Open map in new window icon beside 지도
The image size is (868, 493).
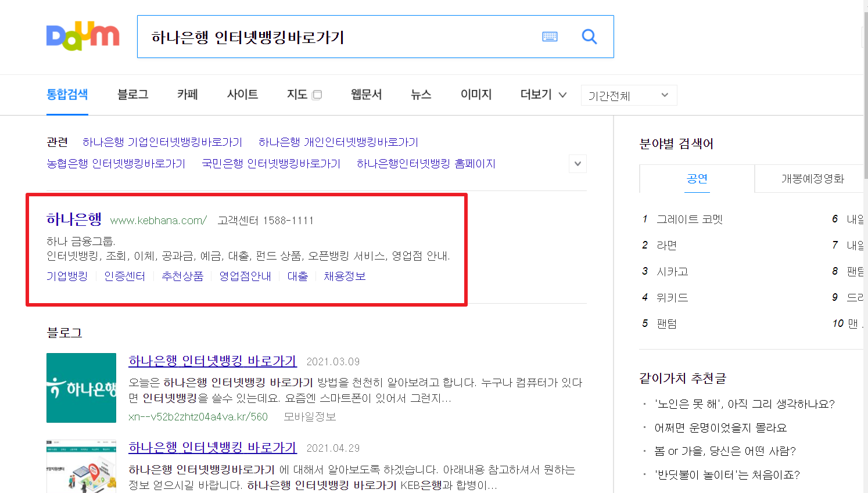click(317, 95)
